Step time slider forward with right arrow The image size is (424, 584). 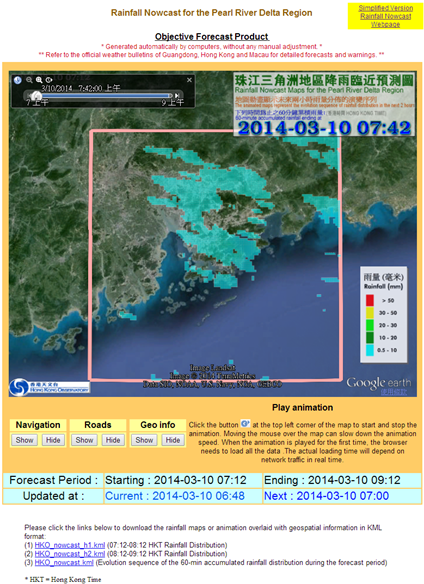[178, 96]
